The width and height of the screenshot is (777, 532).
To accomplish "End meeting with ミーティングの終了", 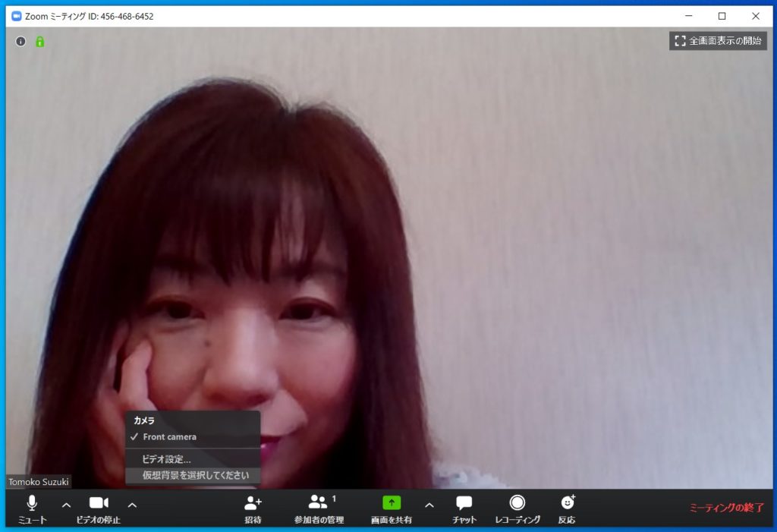I will point(726,508).
